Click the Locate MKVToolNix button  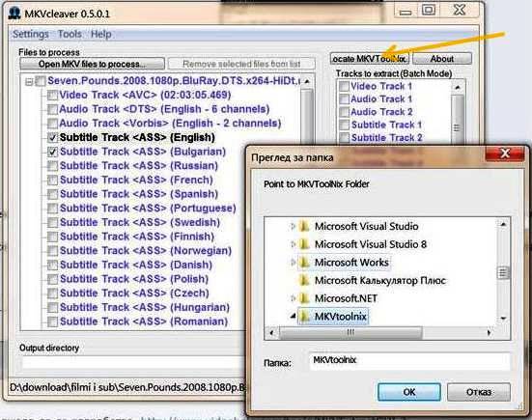coord(370,59)
